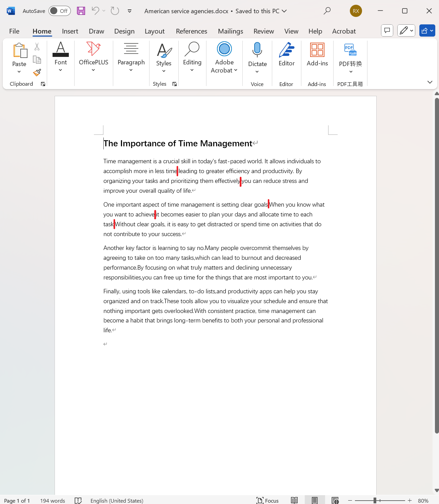Check spelling via proofing errors indicator
The image size is (439, 504).
pyautogui.click(x=78, y=500)
